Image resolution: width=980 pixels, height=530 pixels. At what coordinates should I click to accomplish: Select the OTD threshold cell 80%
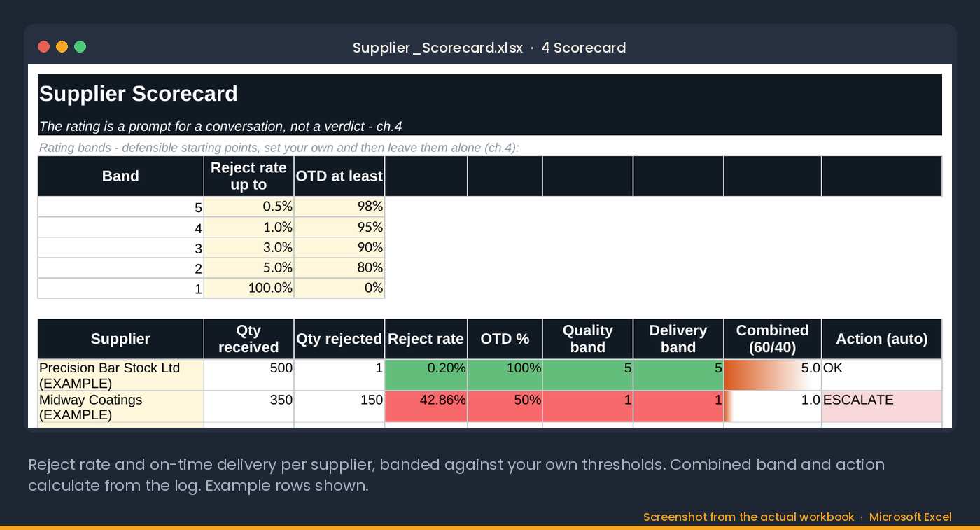point(339,268)
